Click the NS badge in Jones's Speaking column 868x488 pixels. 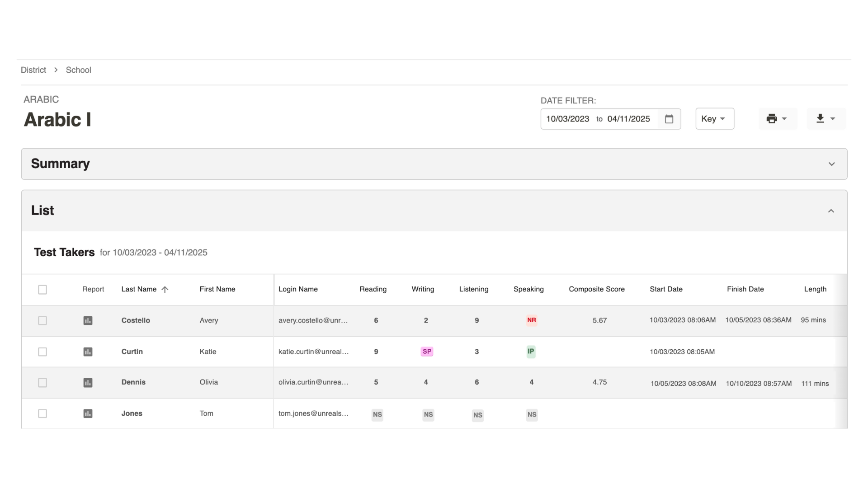tap(532, 415)
